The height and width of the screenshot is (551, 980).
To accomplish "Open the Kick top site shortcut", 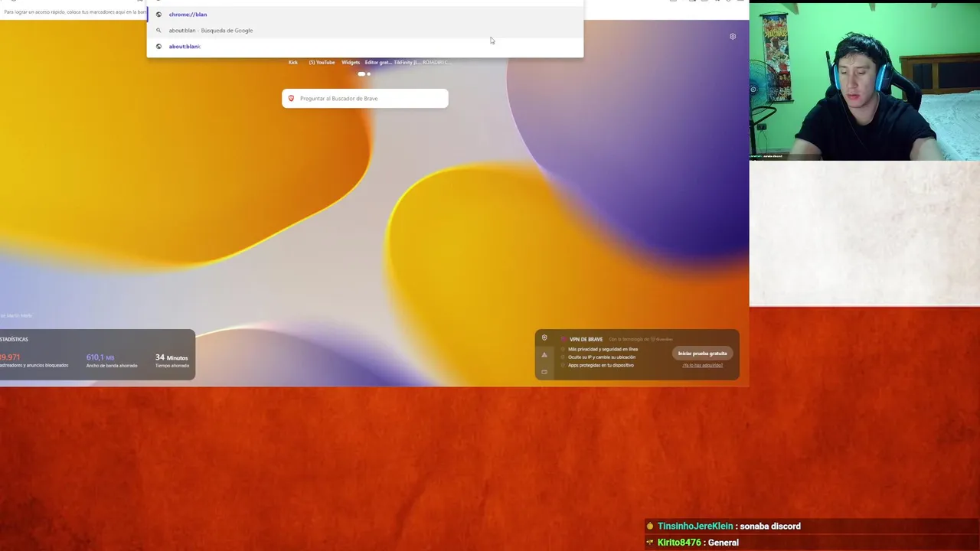I will pos(293,63).
